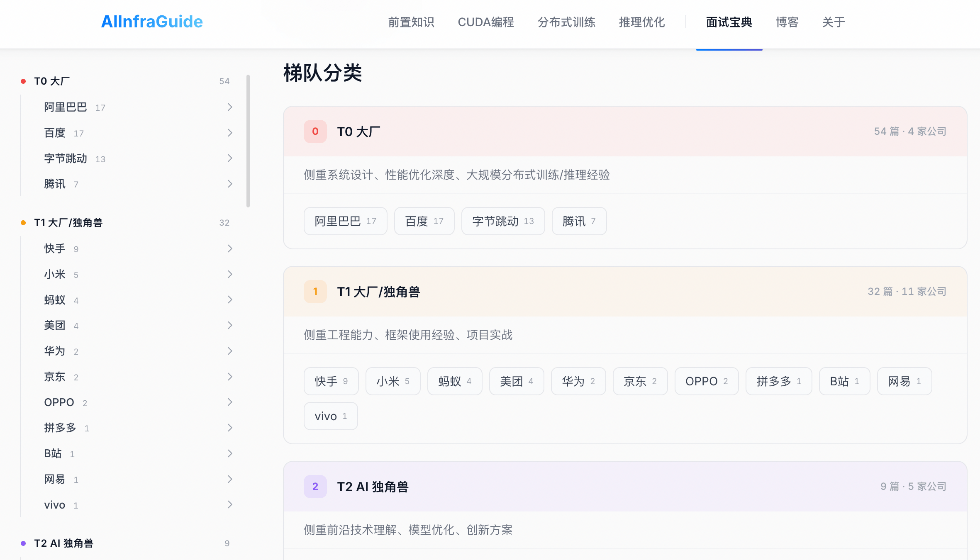Image resolution: width=980 pixels, height=560 pixels.
Task: Click the red tier badge 0 on T0 card
Action: pyautogui.click(x=315, y=131)
